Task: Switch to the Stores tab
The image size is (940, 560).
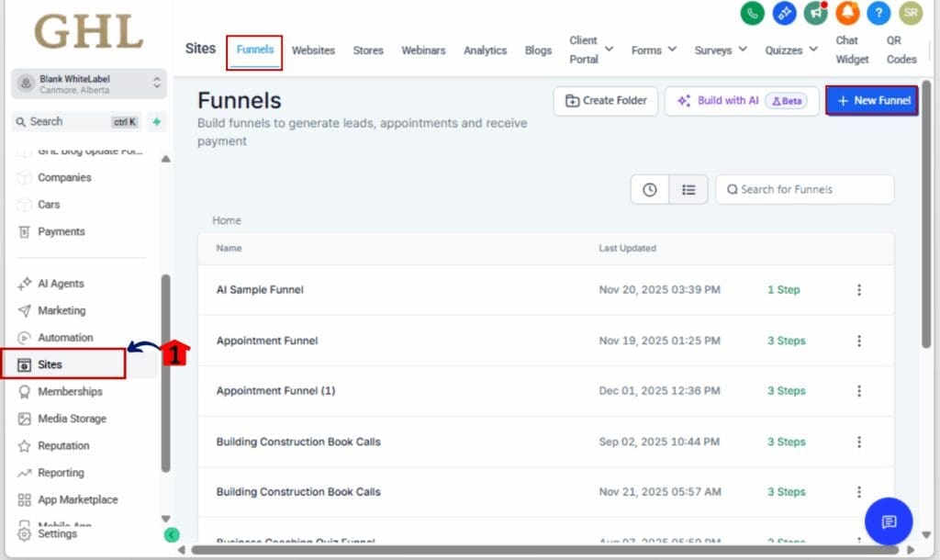Action: [x=368, y=50]
